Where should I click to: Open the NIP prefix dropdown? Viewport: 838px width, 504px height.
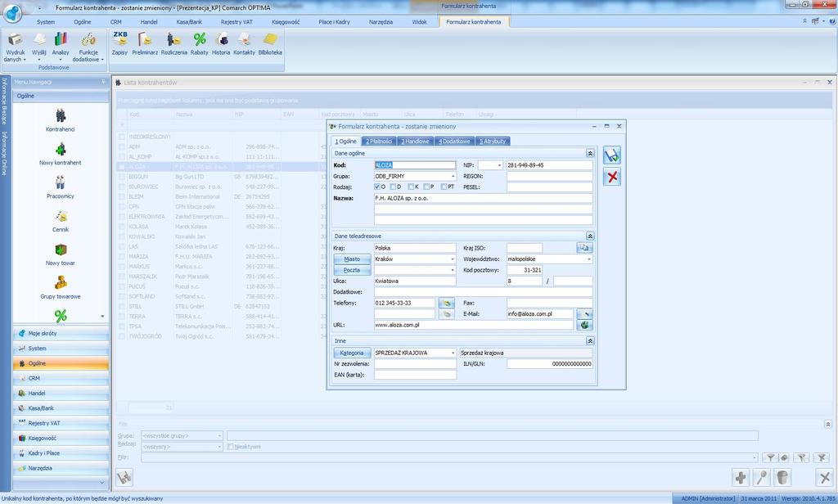499,165
